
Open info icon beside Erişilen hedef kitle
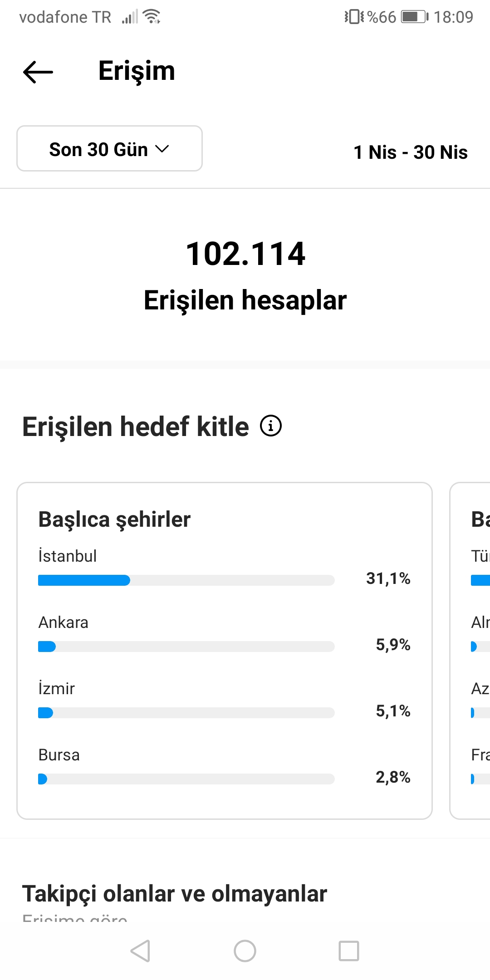(271, 426)
